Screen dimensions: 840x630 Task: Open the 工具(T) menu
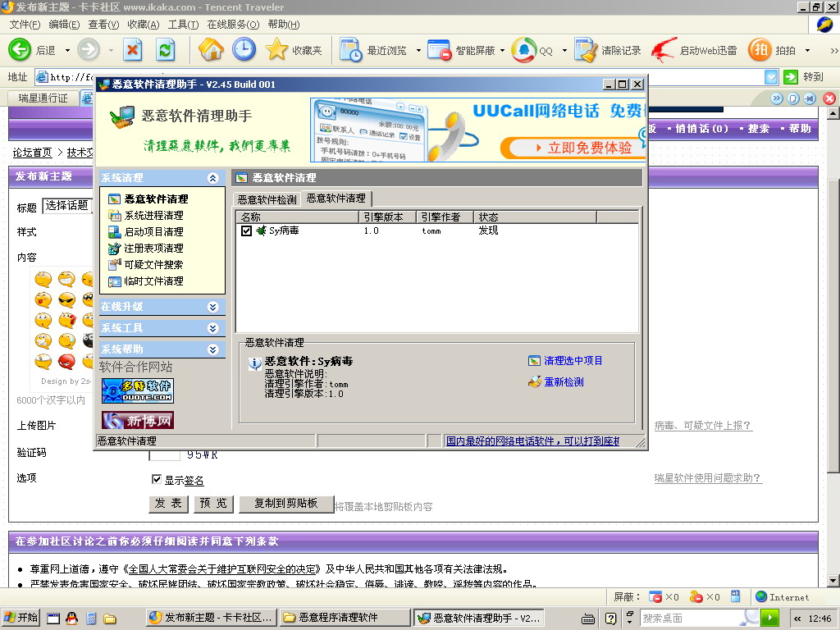183,25
